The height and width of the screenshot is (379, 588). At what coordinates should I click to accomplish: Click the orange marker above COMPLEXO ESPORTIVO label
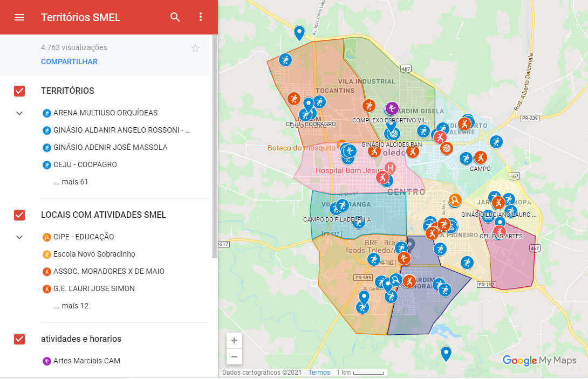[369, 106]
